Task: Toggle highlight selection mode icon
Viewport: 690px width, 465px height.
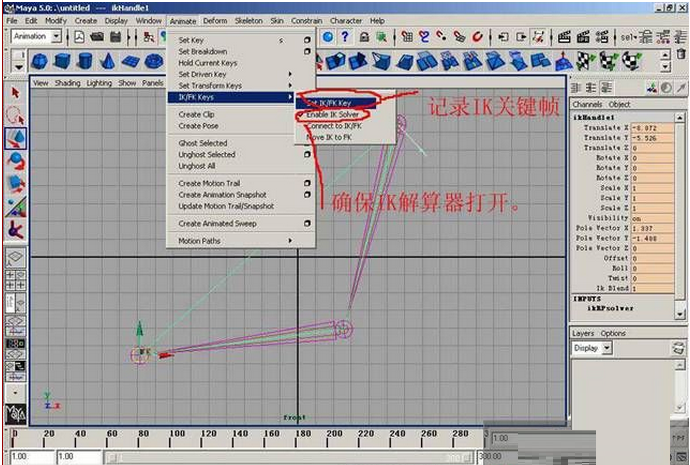Action: pyautogui.click(x=382, y=37)
